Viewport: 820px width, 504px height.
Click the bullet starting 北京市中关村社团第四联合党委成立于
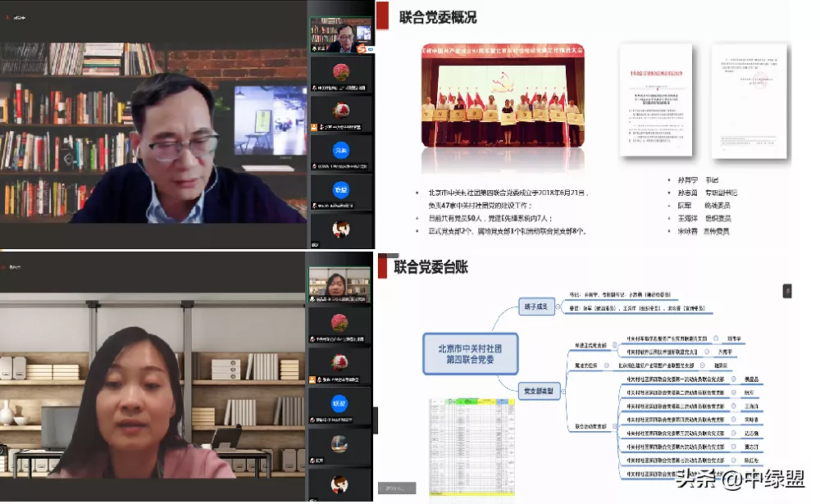click(x=509, y=198)
